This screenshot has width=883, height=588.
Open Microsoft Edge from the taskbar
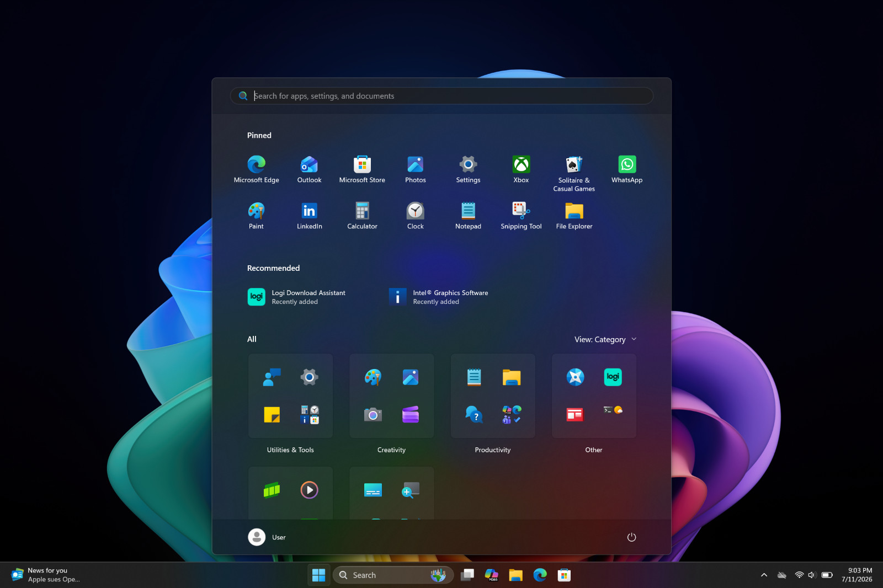click(540, 575)
